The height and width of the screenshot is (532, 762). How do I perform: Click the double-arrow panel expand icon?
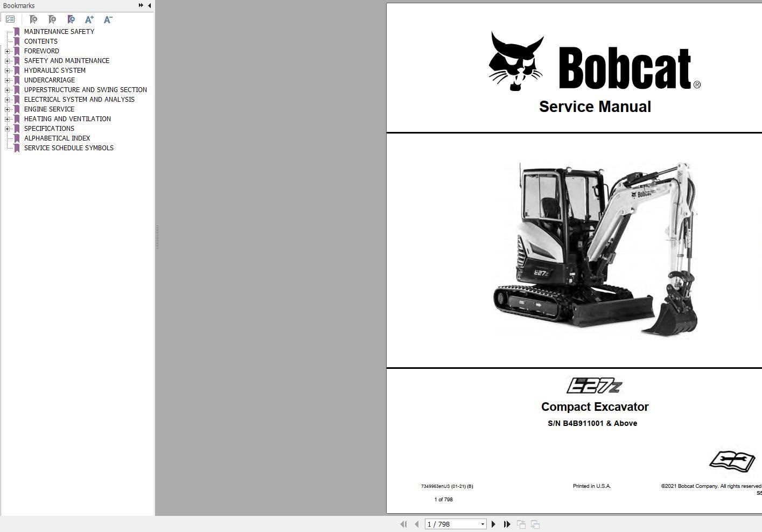[x=141, y=5]
